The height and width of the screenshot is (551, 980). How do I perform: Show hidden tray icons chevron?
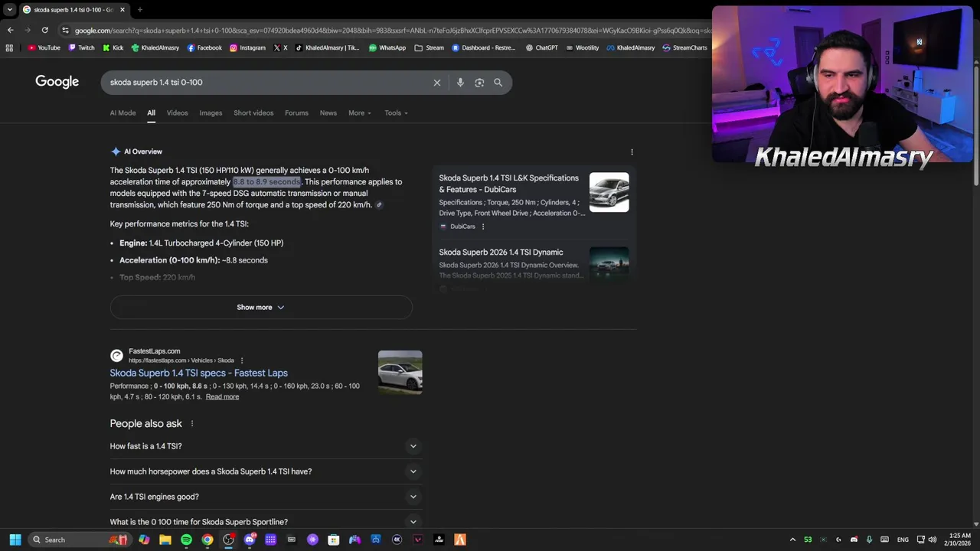click(x=792, y=540)
